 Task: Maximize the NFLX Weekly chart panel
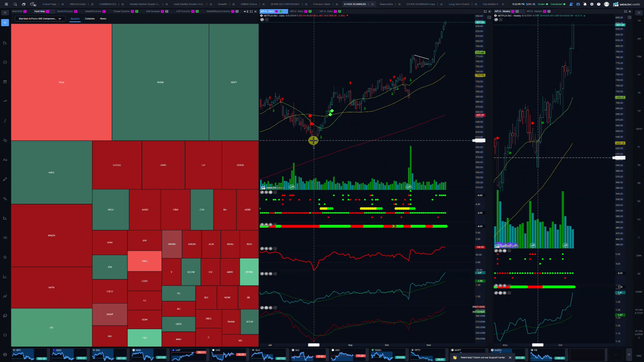[626, 11]
